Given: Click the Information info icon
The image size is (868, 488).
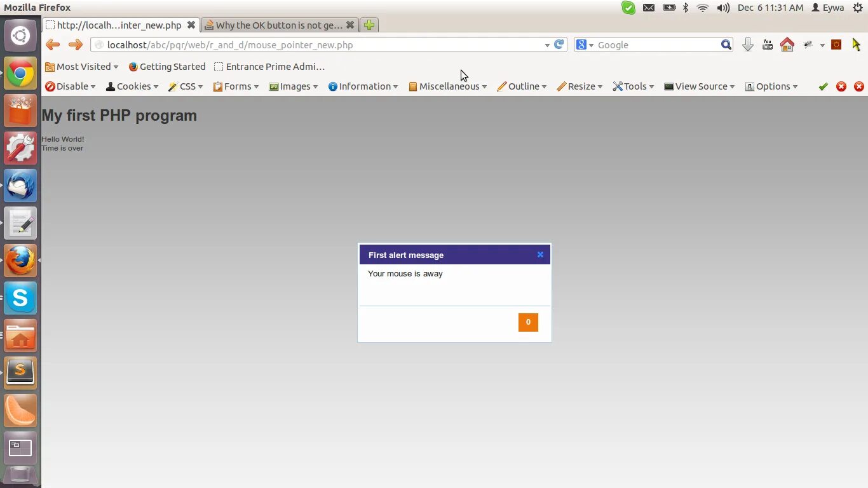Looking at the screenshot, I should [x=333, y=86].
